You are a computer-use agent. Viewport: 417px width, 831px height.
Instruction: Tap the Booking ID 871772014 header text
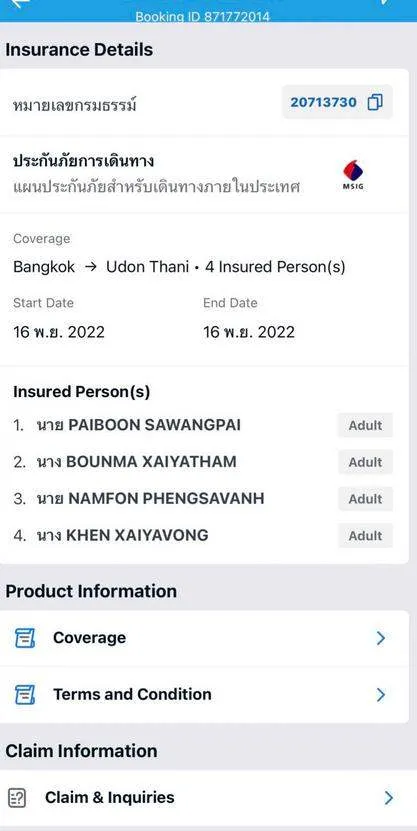point(202,16)
